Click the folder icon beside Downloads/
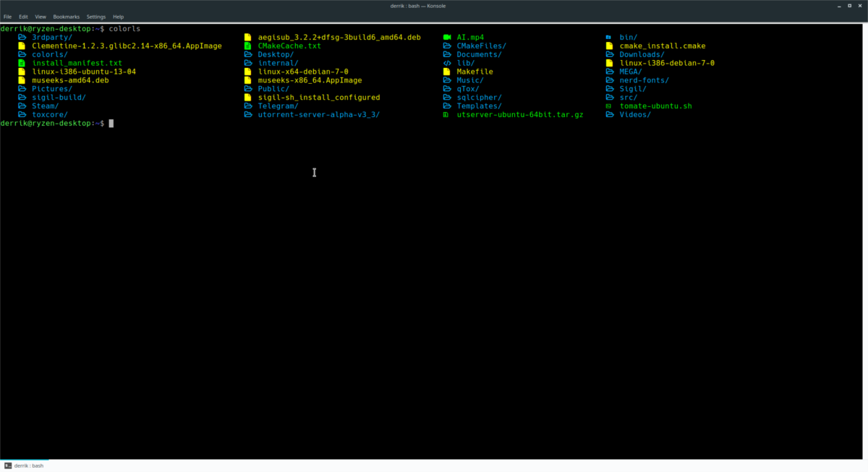 [610, 54]
